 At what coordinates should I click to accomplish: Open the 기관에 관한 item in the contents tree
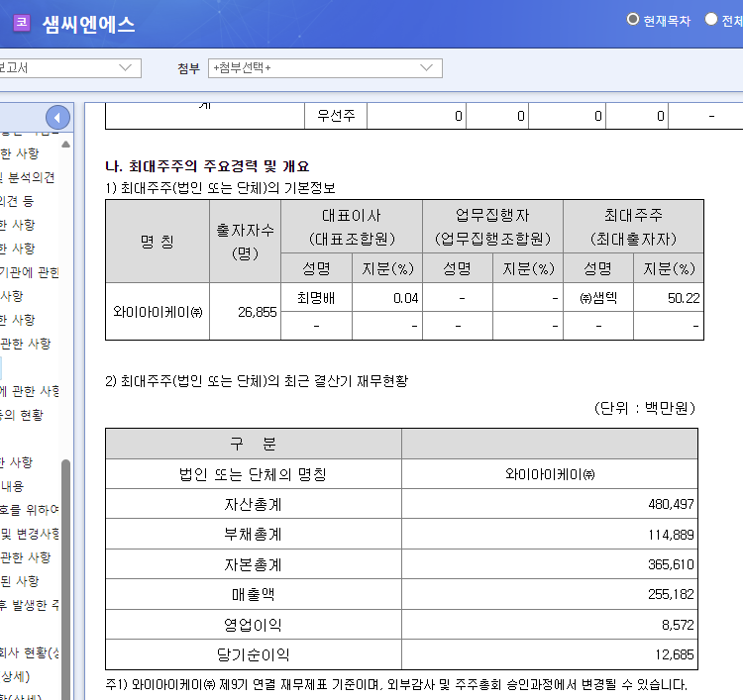click(x=30, y=272)
